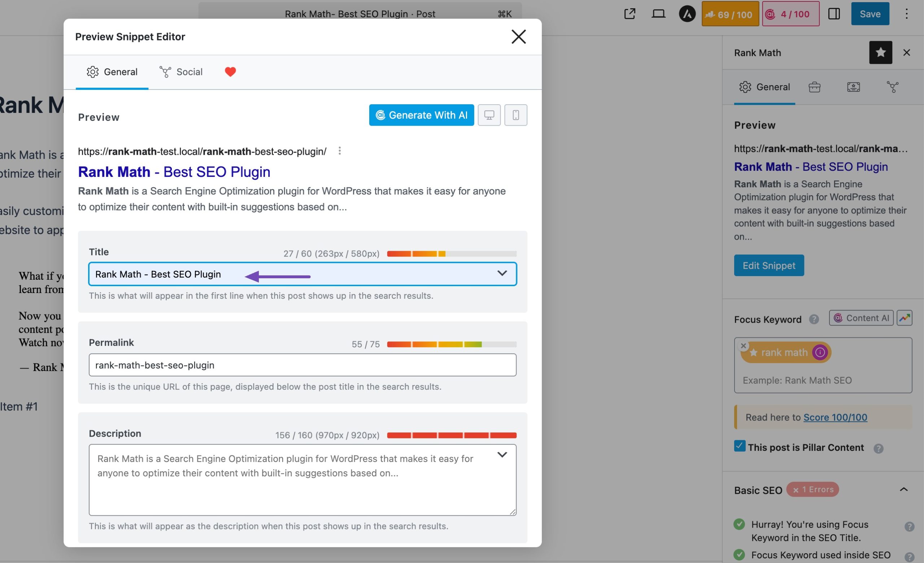The image size is (924, 563).
Task: Click into the Permalink input field
Action: (302, 365)
